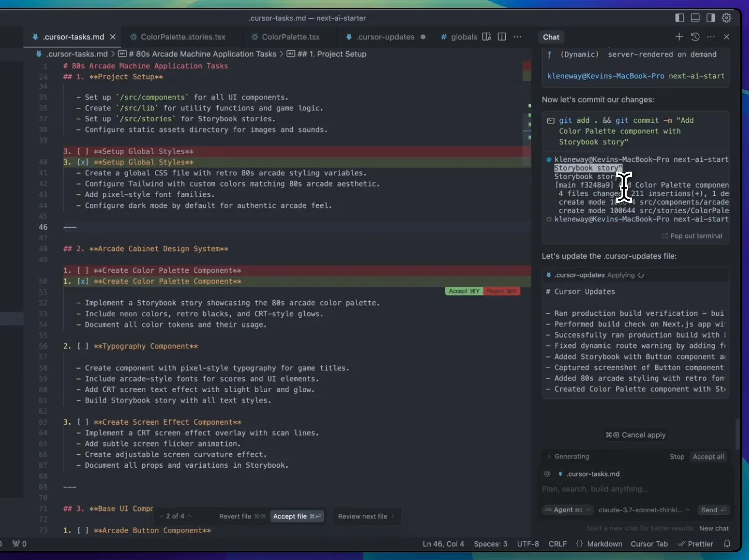The image size is (749, 560).
Task: Click Accept all in chat
Action: [x=709, y=457]
